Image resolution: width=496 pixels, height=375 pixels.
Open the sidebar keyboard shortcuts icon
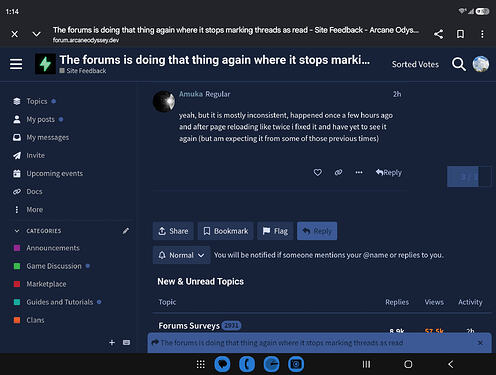click(126, 342)
